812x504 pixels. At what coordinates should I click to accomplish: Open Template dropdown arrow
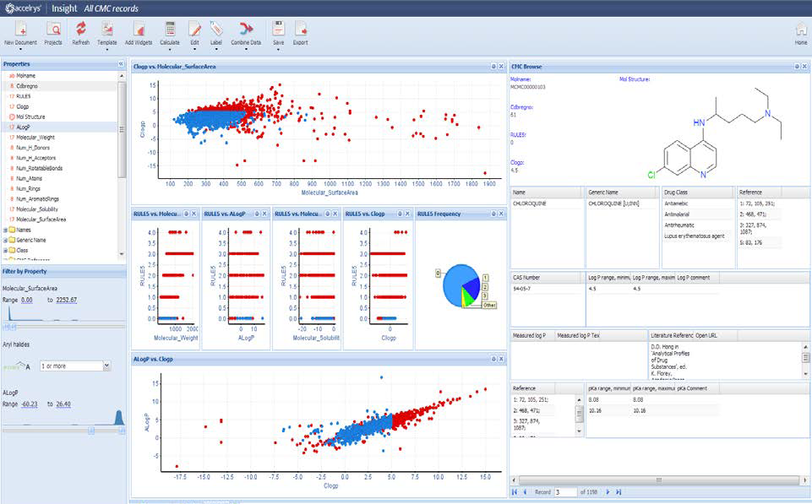pyautogui.click(x=106, y=49)
